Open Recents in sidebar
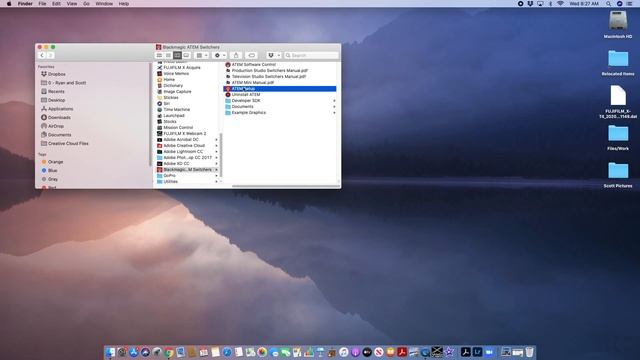Screen dimensions: 640x360 [x=53, y=91]
